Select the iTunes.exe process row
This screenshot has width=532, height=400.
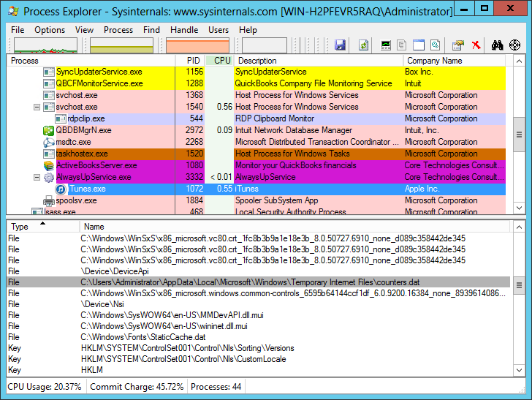tap(256, 189)
